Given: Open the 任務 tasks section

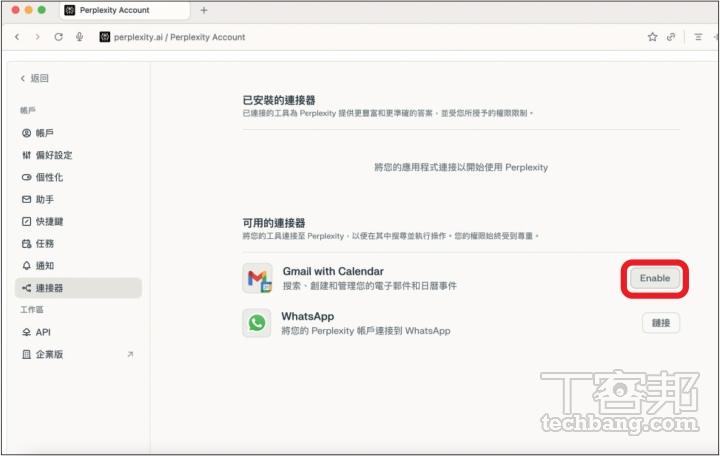Looking at the screenshot, I should click(44, 243).
